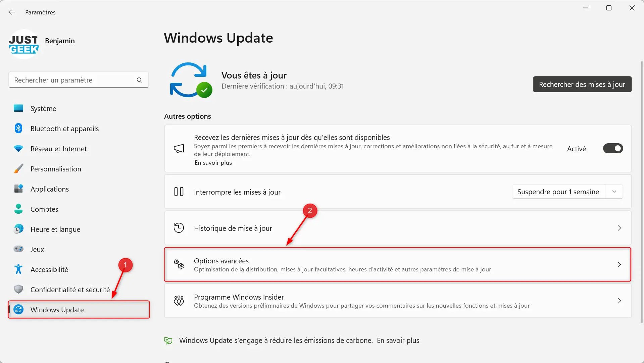The image size is (644, 363).
Task: Click the Benjamin account name
Action: [x=60, y=41]
